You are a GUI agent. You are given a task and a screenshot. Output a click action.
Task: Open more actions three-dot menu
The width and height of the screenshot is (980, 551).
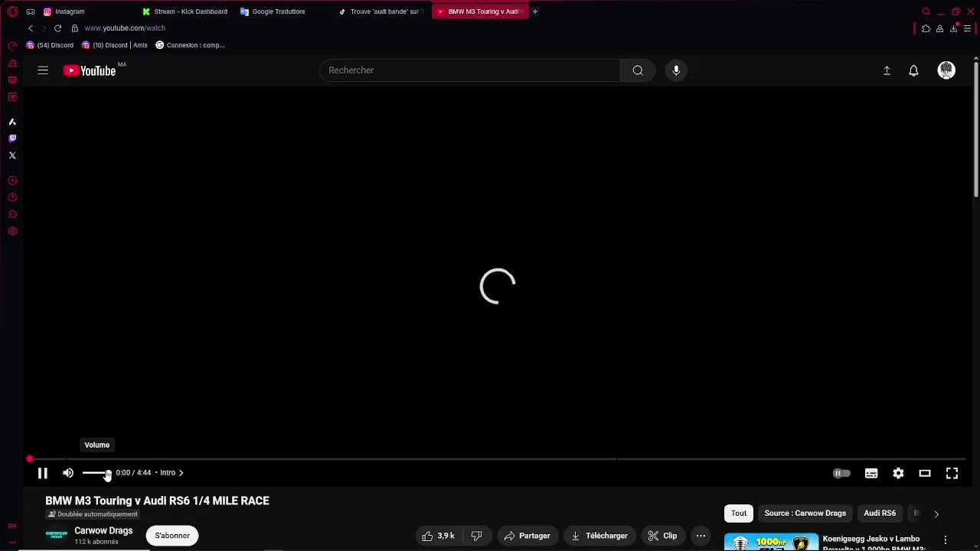click(x=701, y=536)
